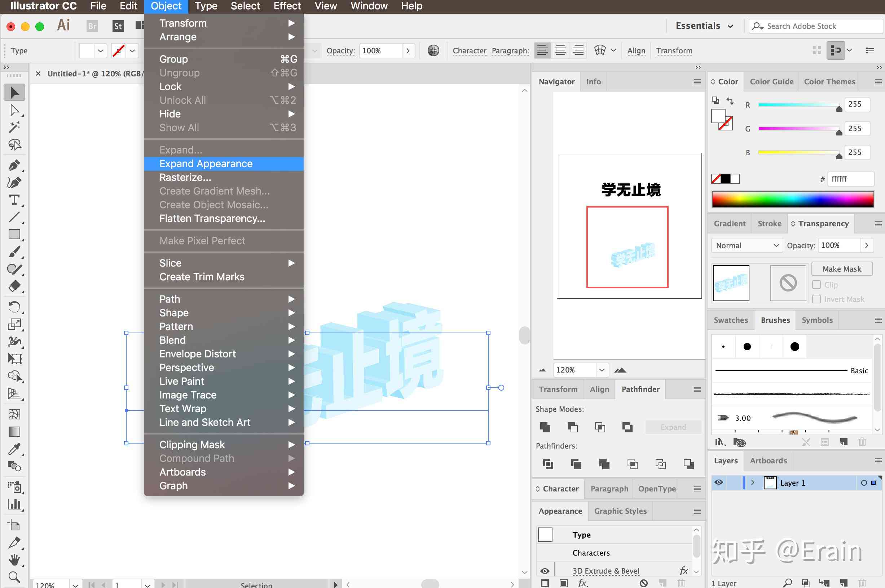The image size is (885, 588).
Task: Select the Type tool in toolbar
Action: (14, 200)
